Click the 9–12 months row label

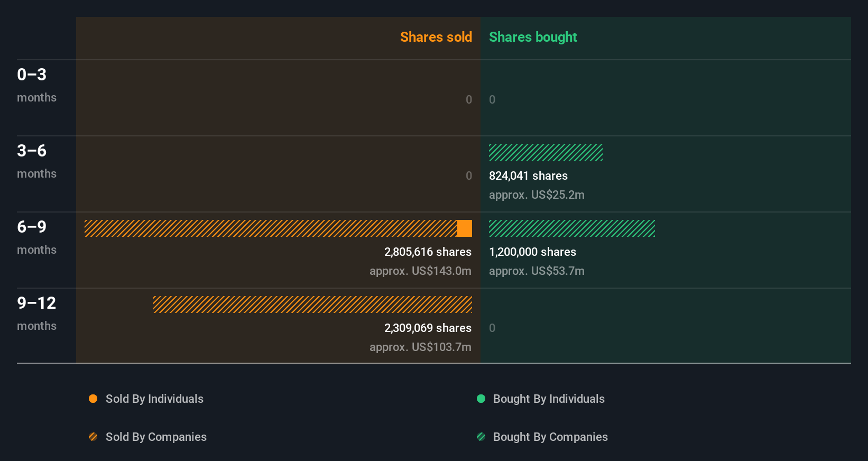(x=36, y=314)
